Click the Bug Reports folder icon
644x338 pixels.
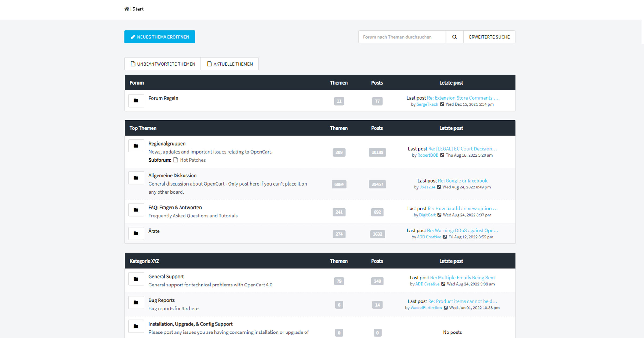(x=136, y=303)
